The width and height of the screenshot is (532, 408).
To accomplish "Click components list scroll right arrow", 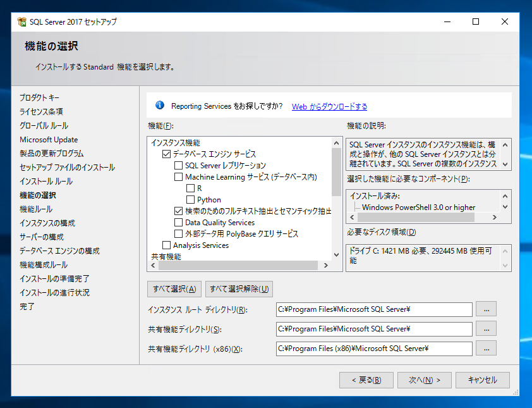I will click(495, 218).
